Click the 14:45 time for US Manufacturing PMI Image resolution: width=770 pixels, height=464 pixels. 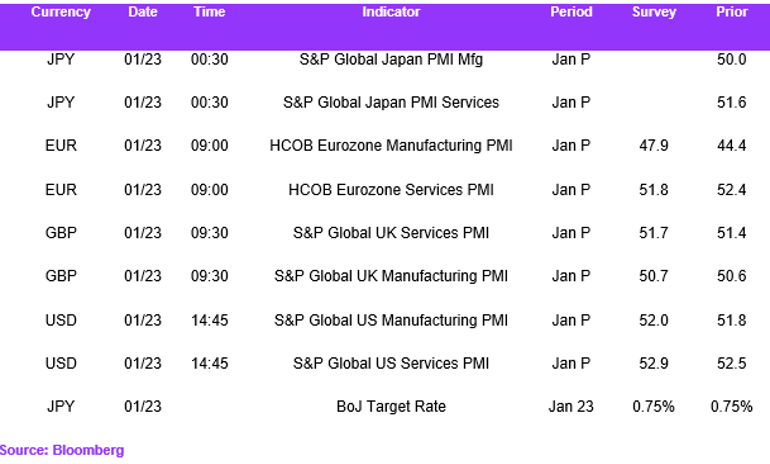click(x=209, y=321)
